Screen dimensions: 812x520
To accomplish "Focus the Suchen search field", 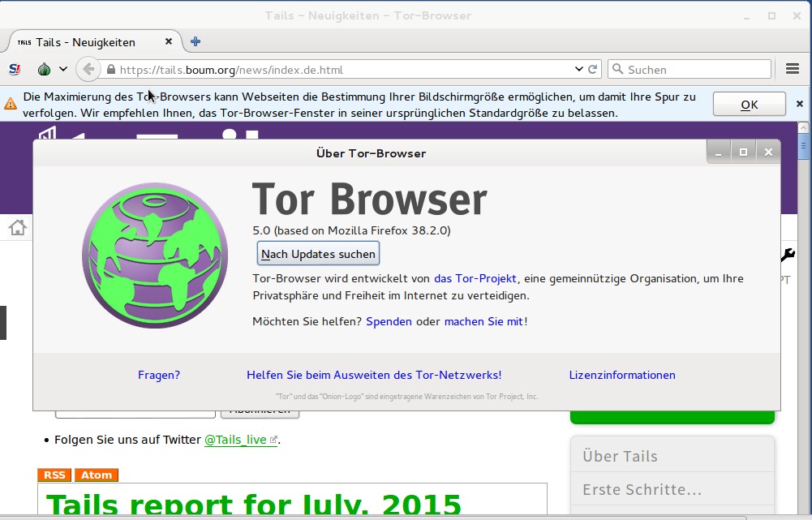I will coord(690,69).
